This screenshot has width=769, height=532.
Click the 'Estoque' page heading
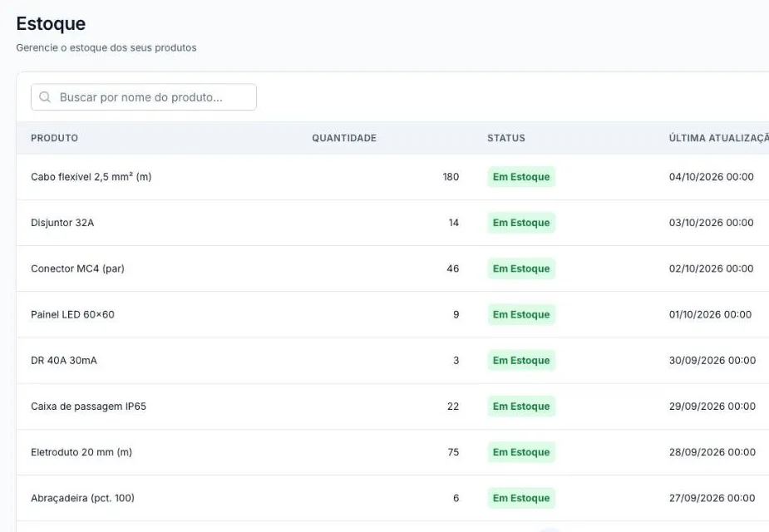pos(51,23)
